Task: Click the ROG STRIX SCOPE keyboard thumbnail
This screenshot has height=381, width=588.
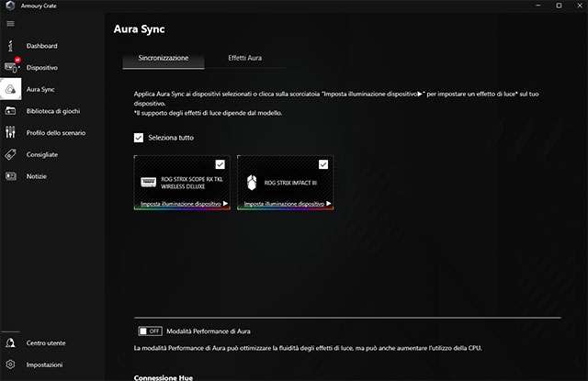Action: 148,182
